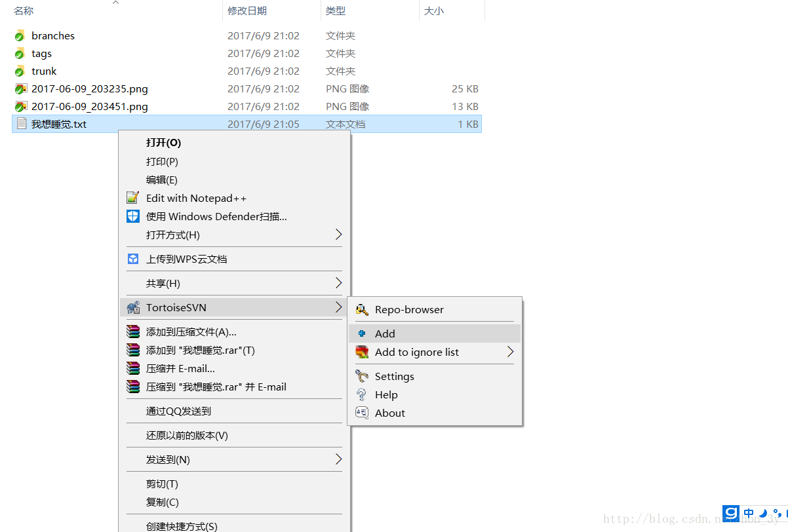The width and height of the screenshot is (788, 532).
Task: Click the blue Add plus icon
Action: point(362,333)
